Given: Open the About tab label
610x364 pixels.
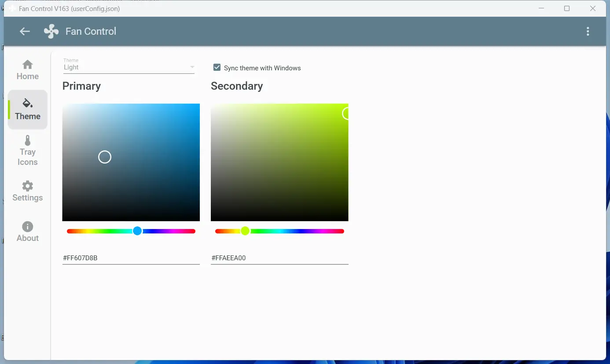Looking at the screenshot, I should tap(28, 238).
